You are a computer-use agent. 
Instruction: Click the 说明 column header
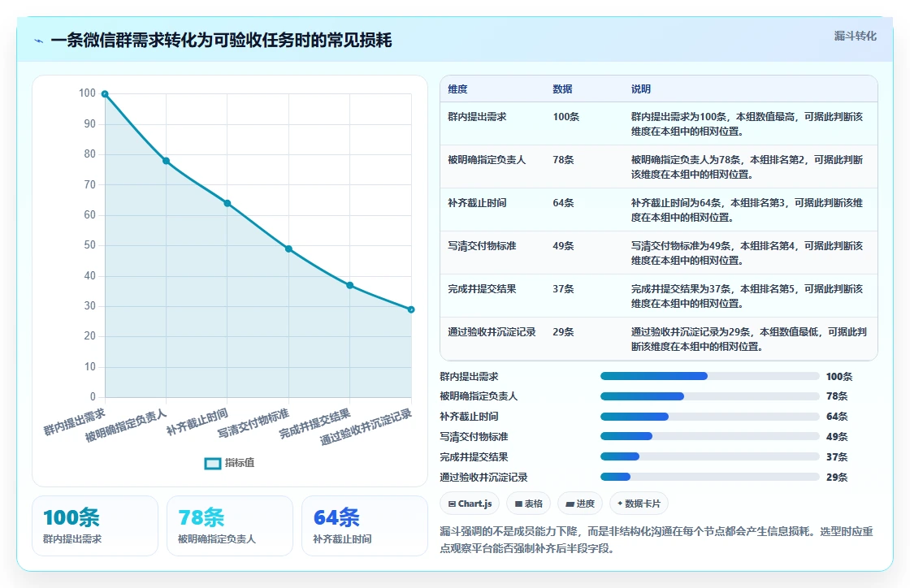[641, 89]
